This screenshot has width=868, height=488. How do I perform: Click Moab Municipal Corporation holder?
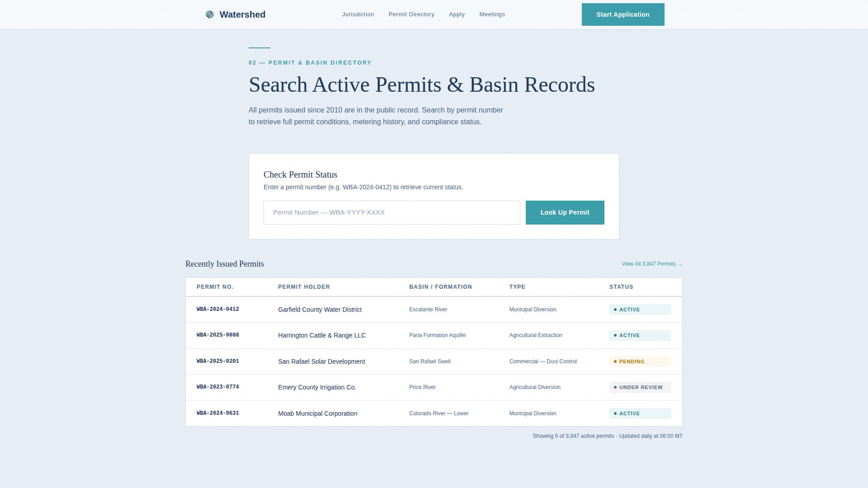(317, 413)
